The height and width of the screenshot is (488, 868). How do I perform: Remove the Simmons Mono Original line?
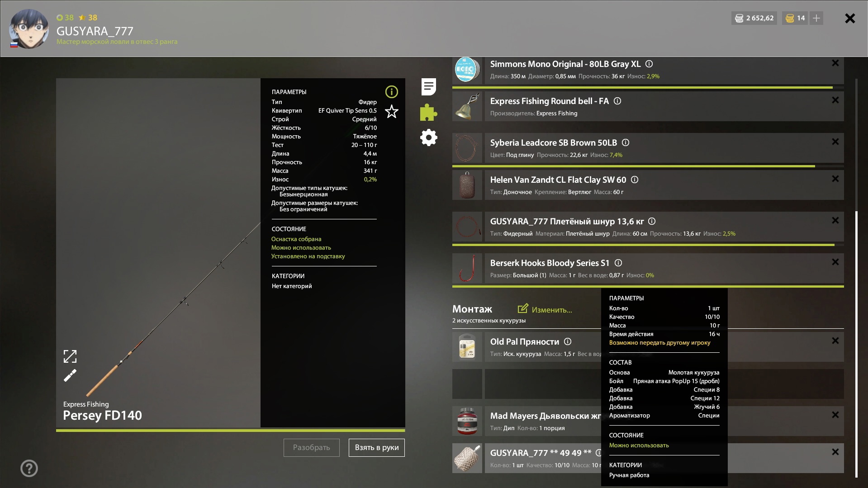coord(835,63)
